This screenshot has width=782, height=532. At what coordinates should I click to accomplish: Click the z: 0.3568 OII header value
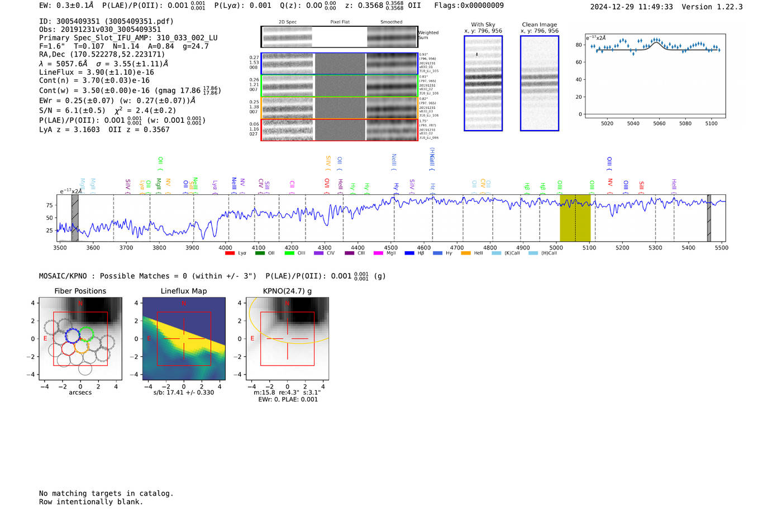coord(383,6)
